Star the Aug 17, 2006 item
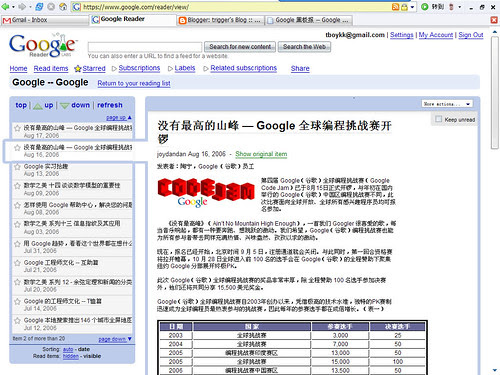This screenshot has height=375, width=500. [x=17, y=128]
